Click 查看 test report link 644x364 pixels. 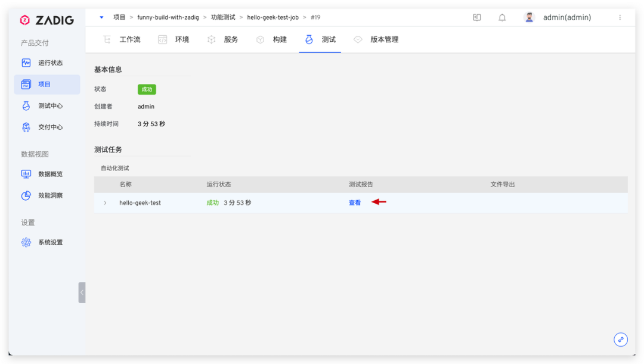354,203
